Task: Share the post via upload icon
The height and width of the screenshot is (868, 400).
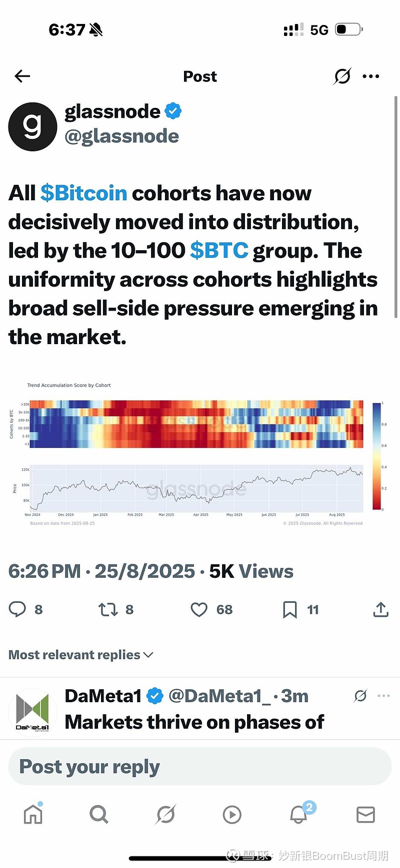Action: [x=381, y=609]
